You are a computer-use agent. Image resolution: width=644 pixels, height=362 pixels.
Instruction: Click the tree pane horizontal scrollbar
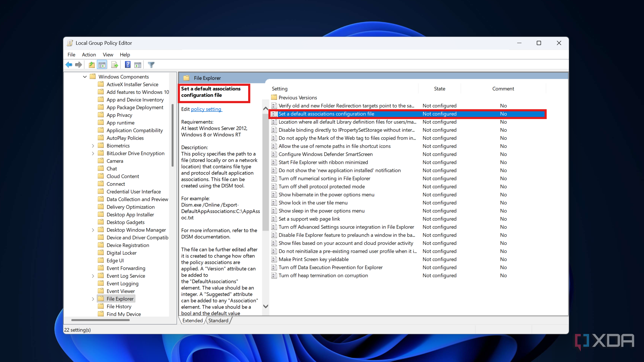coord(100,320)
